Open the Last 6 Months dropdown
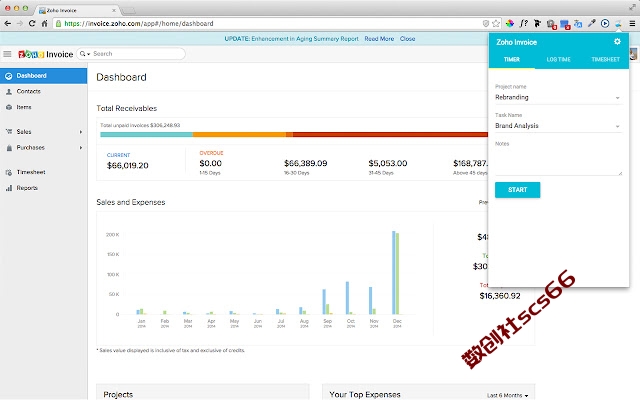The image size is (640, 400). pos(507,396)
